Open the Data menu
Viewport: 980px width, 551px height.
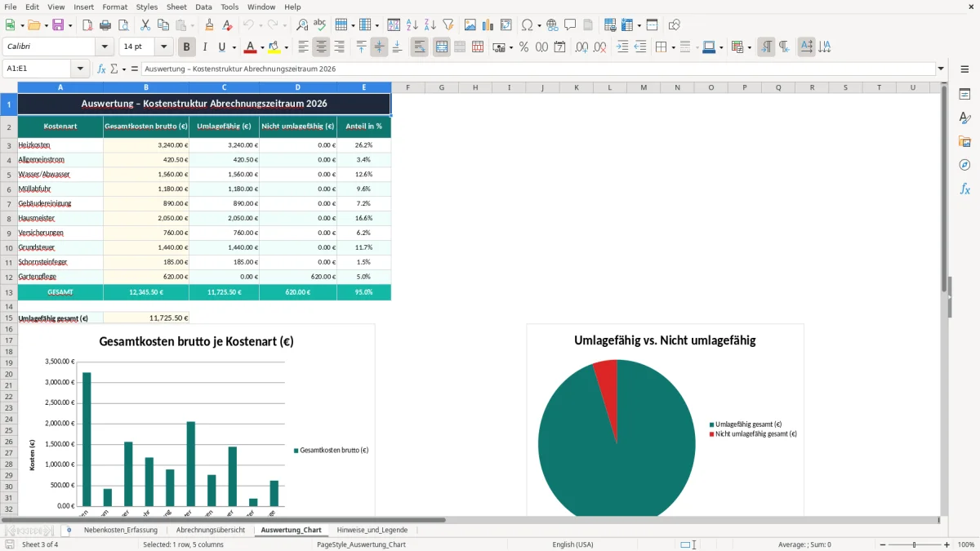click(203, 7)
